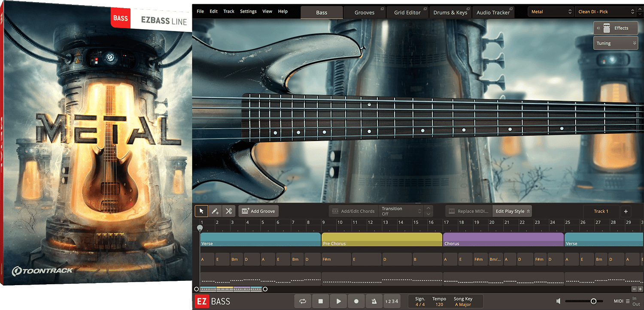Viewport: 644px width, 310px height.
Task: Open the MIDI settings menu icon
Action: coord(628,301)
